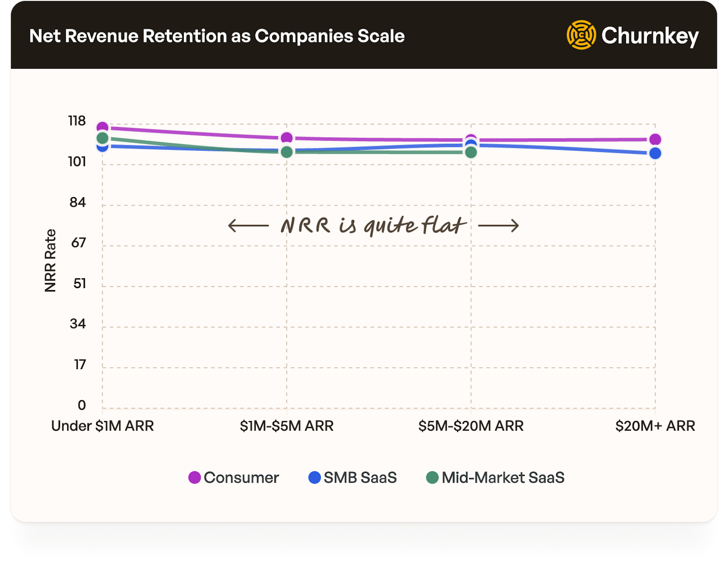This screenshot has width=728, height=569.
Task: Click the blue SMB SaaS legend dot
Action: (314, 478)
